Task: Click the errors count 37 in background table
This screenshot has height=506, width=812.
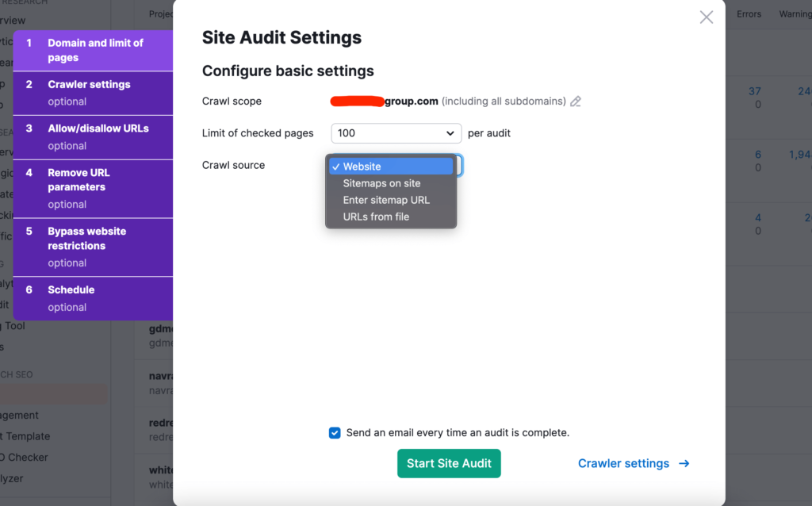Action: (x=755, y=91)
